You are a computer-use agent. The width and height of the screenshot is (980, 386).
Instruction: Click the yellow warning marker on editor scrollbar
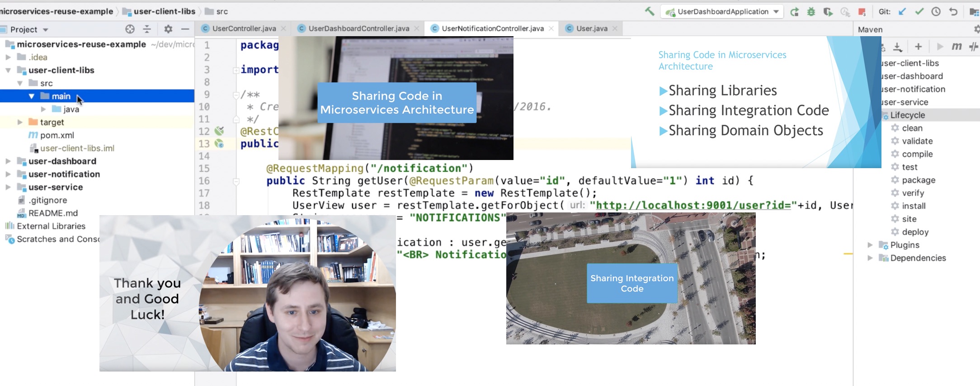click(x=848, y=254)
